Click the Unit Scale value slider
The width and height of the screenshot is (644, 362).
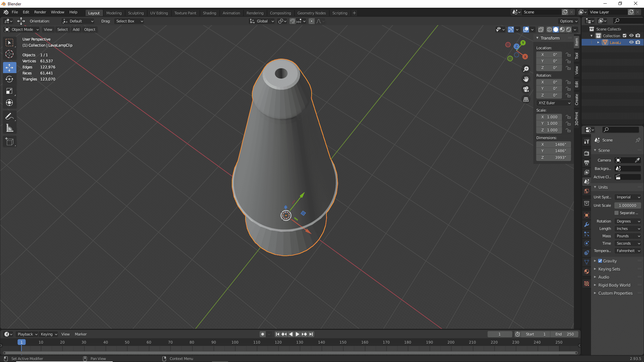[x=628, y=205]
